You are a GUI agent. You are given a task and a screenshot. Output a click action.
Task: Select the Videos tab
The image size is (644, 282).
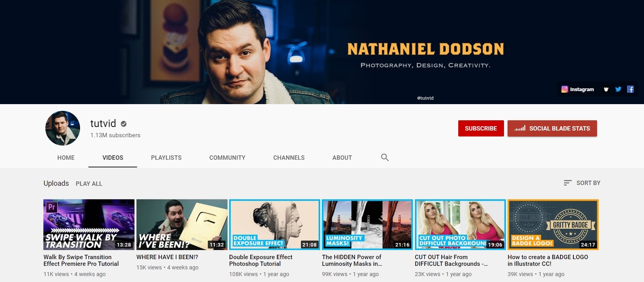tap(113, 157)
